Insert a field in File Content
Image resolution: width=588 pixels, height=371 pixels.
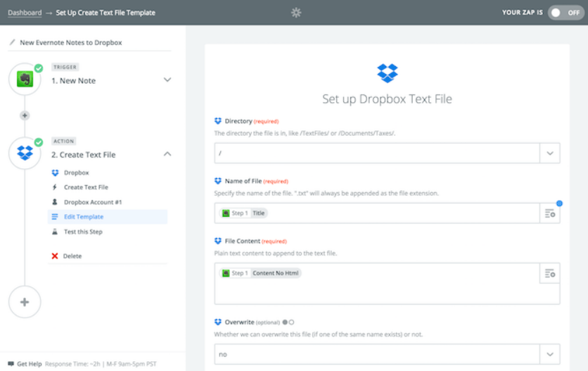pyautogui.click(x=550, y=273)
